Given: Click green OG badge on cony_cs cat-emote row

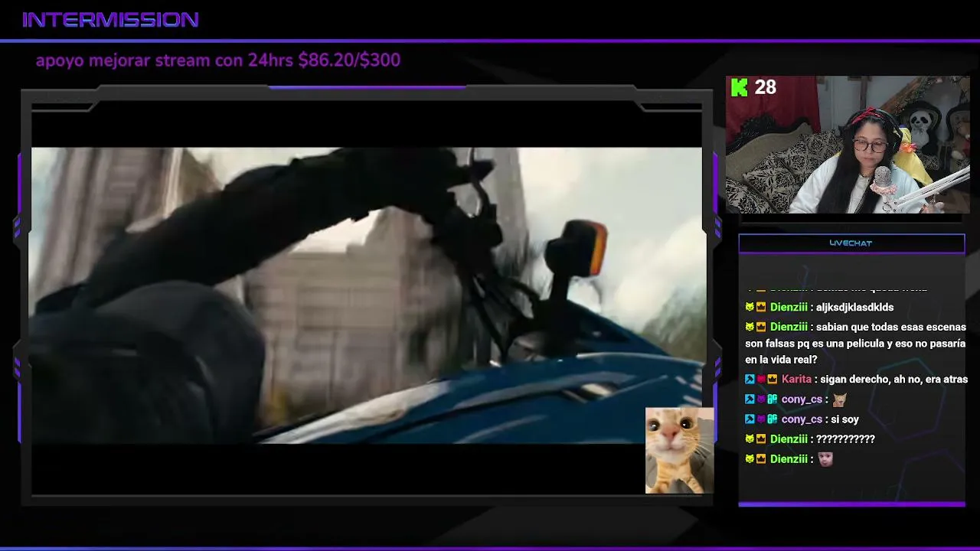Looking at the screenshot, I should point(773,399).
